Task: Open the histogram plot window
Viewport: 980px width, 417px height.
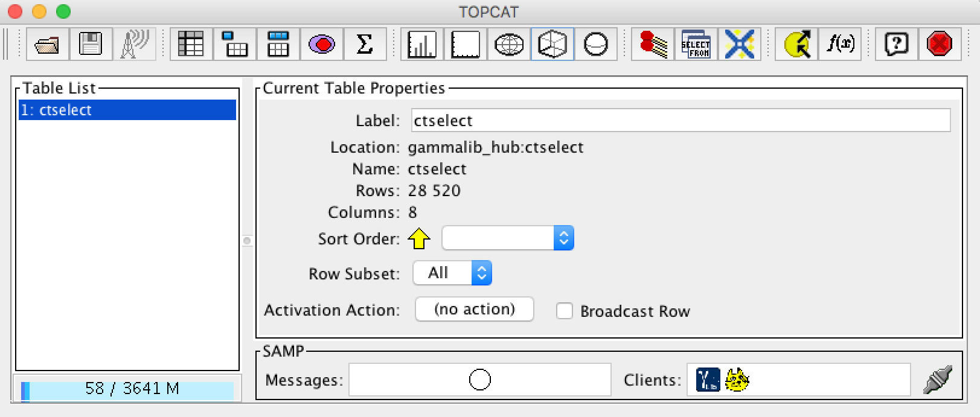Action: (422, 44)
